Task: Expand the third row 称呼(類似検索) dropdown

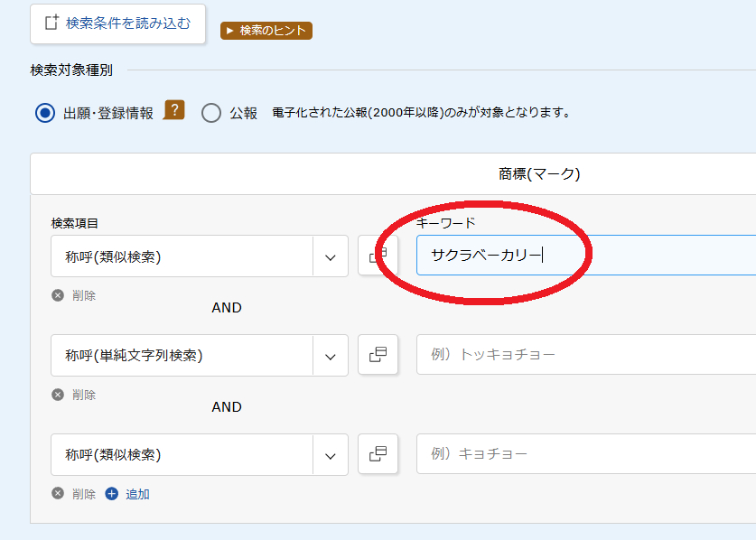Action: [200, 454]
